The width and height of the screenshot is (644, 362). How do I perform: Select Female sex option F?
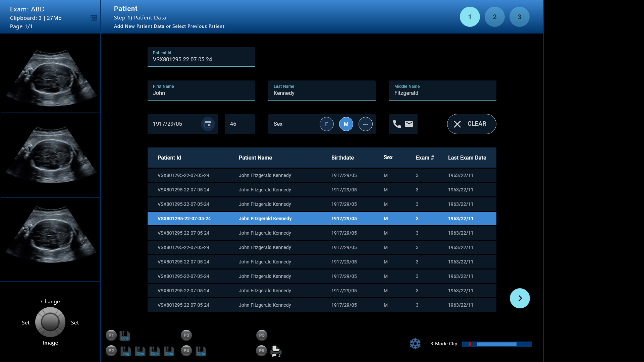[x=326, y=124]
